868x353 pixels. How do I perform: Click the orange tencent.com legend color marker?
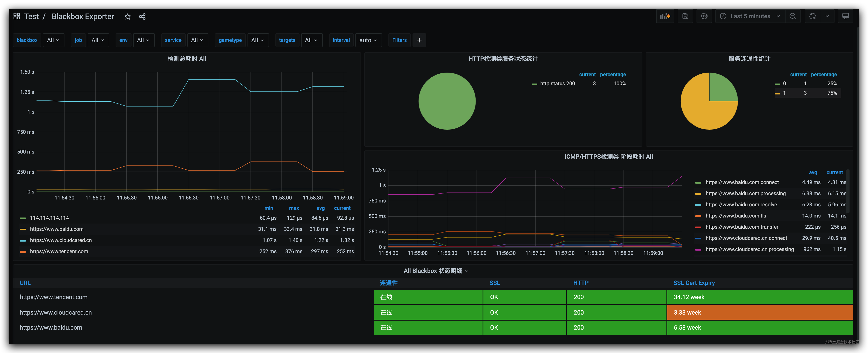pos(23,251)
